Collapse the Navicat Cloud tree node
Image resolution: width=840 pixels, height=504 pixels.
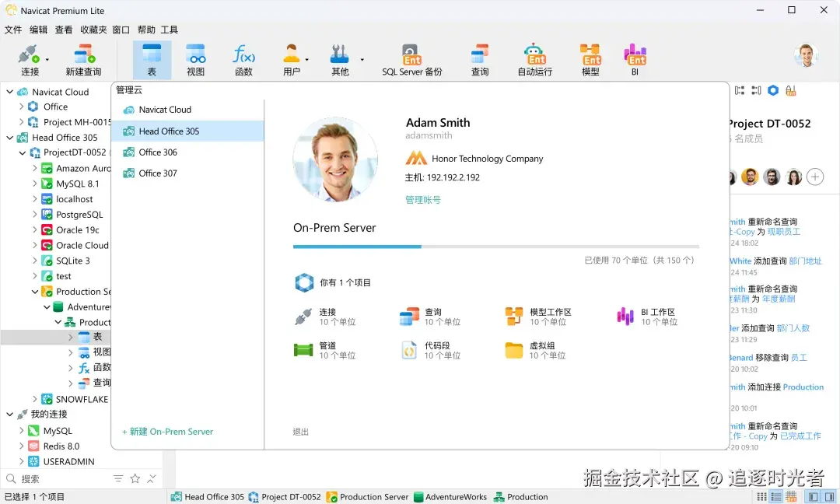(x=10, y=92)
